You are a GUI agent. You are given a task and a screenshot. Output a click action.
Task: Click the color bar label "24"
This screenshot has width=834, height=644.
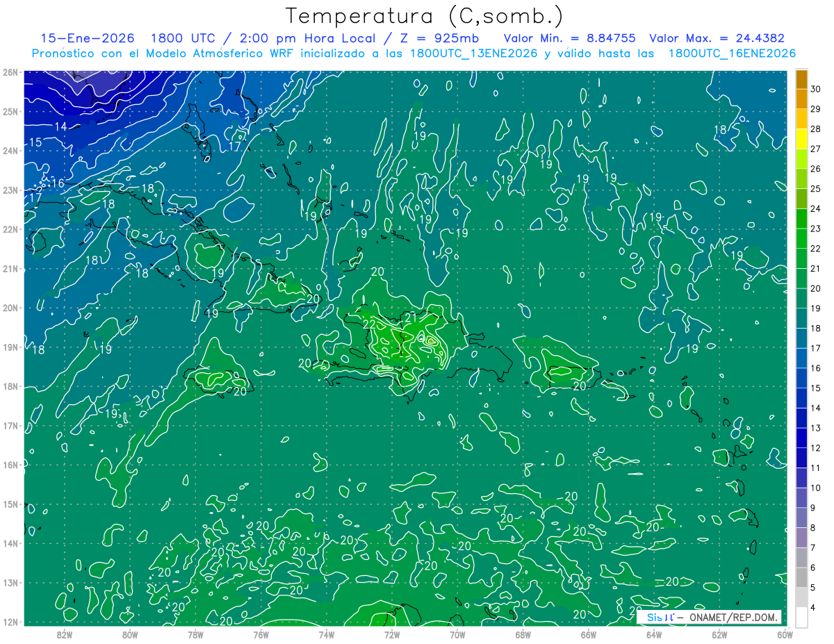tap(815, 208)
